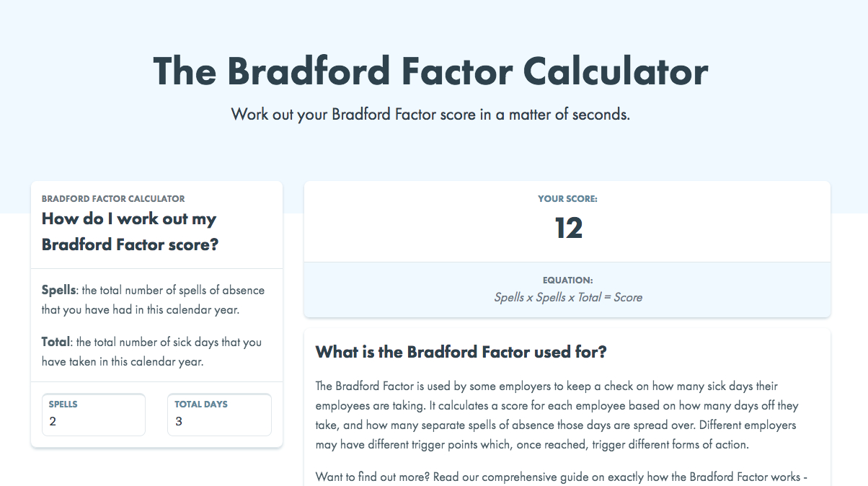The height and width of the screenshot is (486, 868).
Task: Click the bold word Total in the definition
Action: pyautogui.click(x=56, y=342)
